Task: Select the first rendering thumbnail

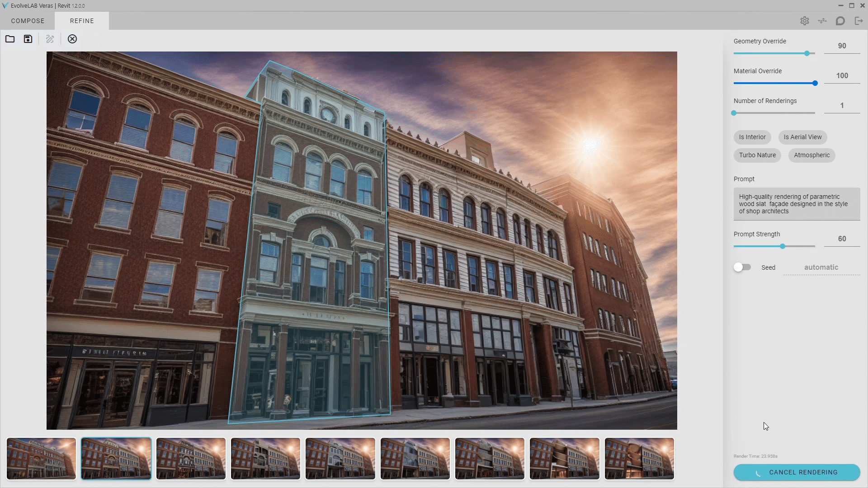Action: 41,458
